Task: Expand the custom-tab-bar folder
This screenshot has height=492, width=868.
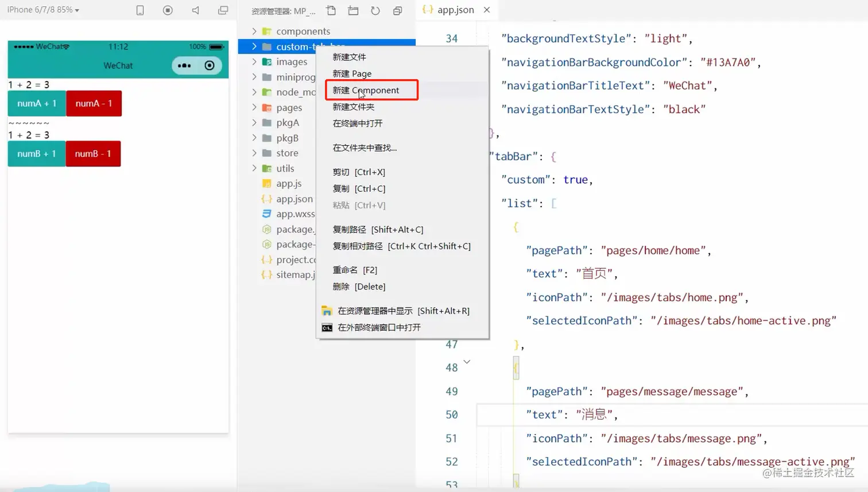Action: tap(254, 47)
